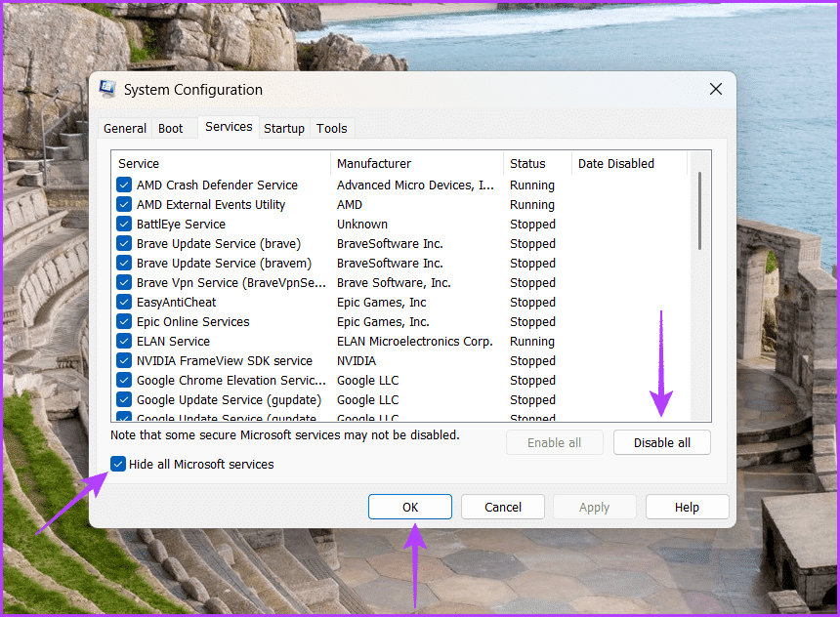Image resolution: width=840 pixels, height=617 pixels.
Task: Close the System Configuration dialog
Action: click(716, 89)
